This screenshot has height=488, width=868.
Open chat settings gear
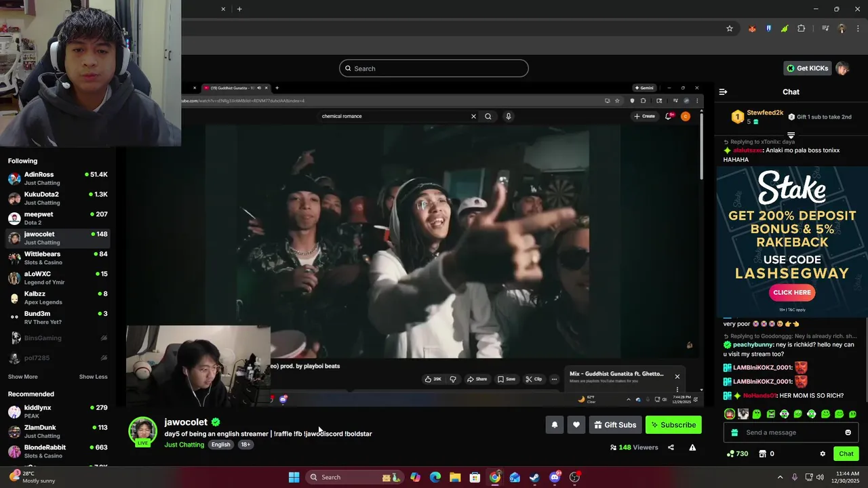823,453
